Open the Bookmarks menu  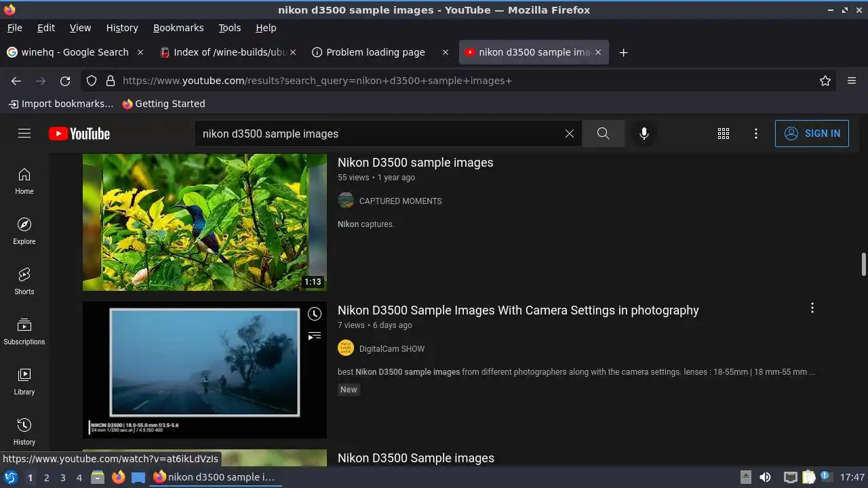[x=178, y=28]
